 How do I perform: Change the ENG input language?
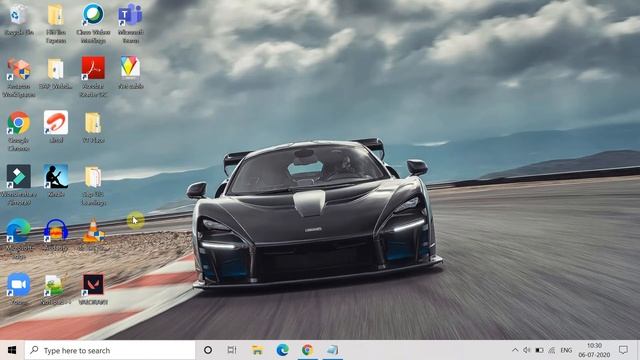point(566,350)
